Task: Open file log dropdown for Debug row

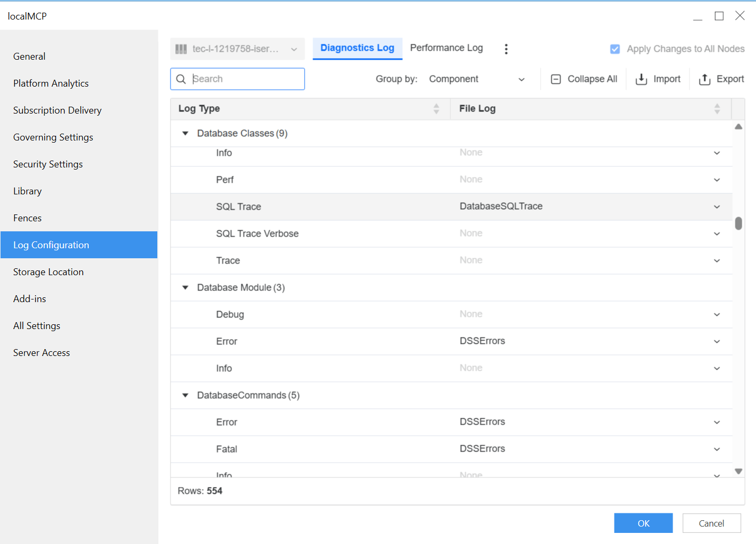Action: (x=716, y=315)
